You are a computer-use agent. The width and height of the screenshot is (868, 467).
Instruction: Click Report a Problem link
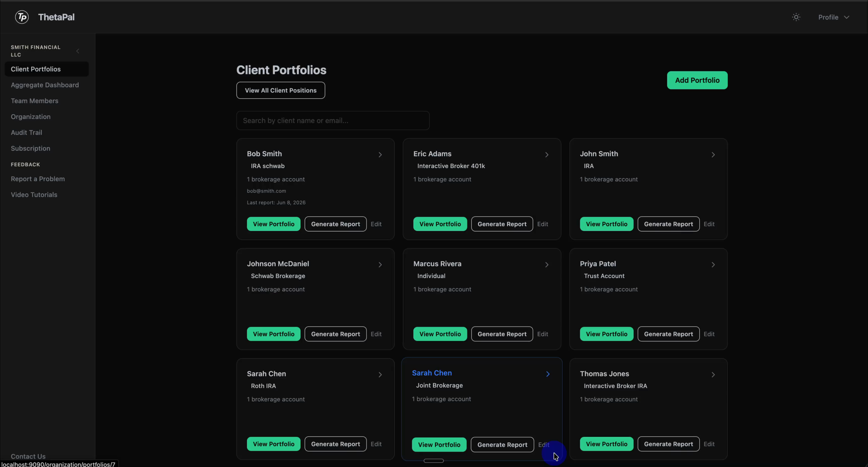tap(38, 179)
